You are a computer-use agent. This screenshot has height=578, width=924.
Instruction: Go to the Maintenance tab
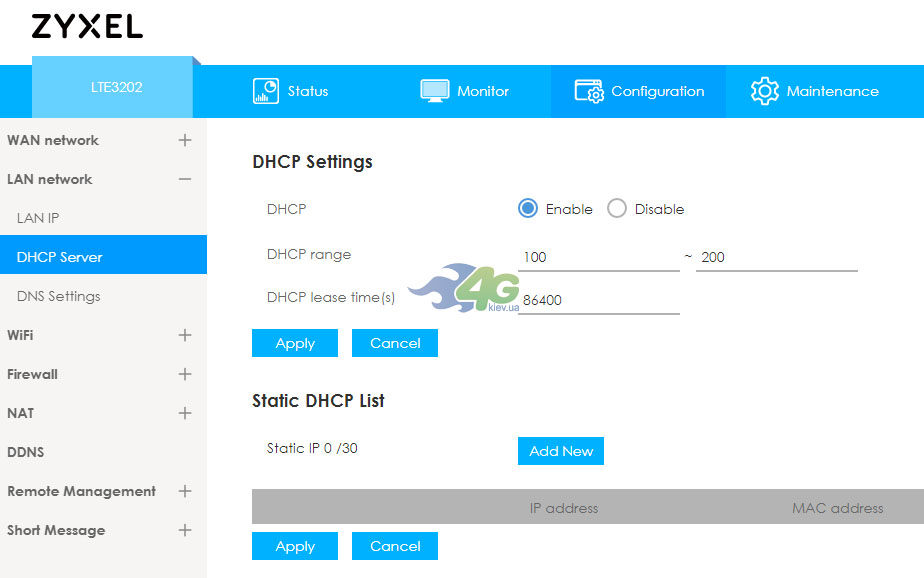point(814,91)
